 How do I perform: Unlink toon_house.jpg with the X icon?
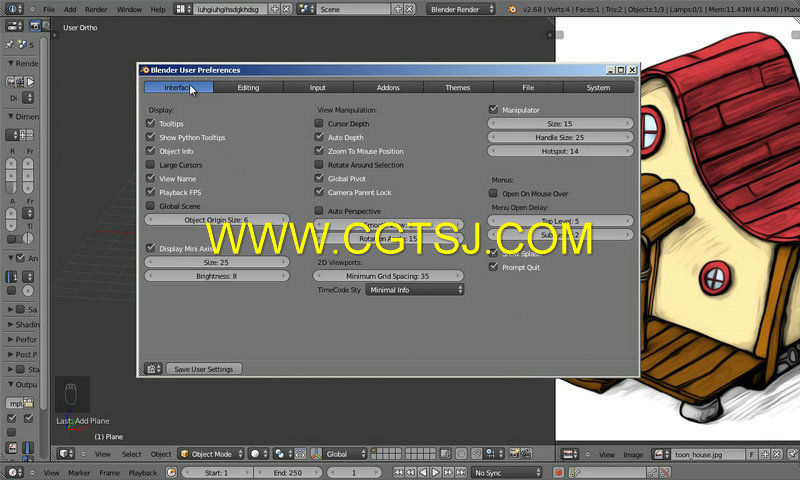tap(777, 454)
